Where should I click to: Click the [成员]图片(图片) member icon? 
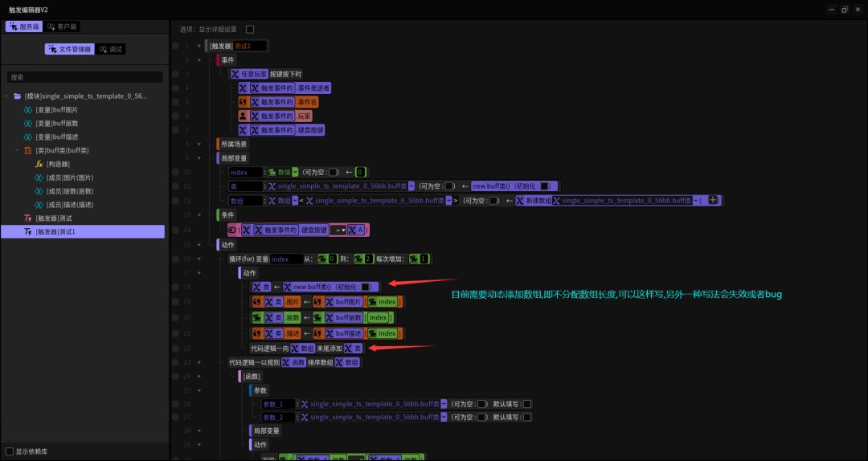click(39, 177)
